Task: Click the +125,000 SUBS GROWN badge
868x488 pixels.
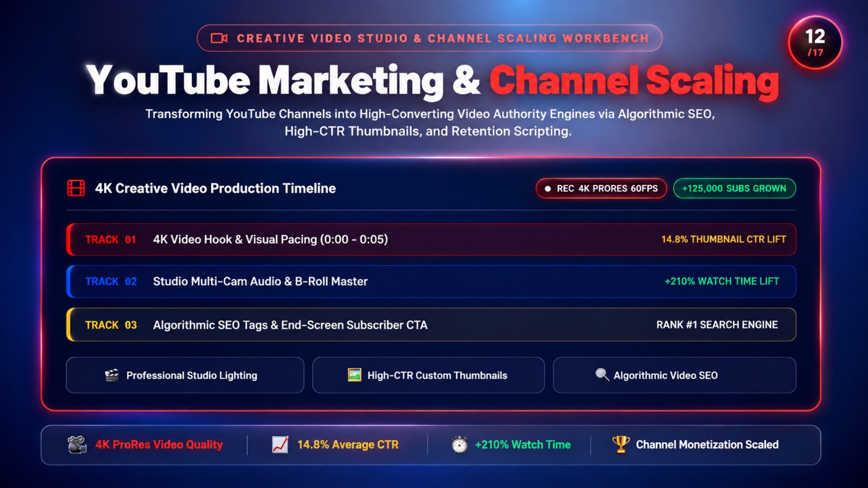Action: pos(734,188)
